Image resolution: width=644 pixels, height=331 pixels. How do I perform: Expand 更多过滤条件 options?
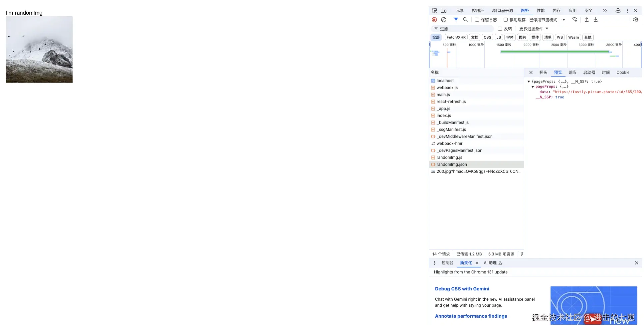pos(533,29)
